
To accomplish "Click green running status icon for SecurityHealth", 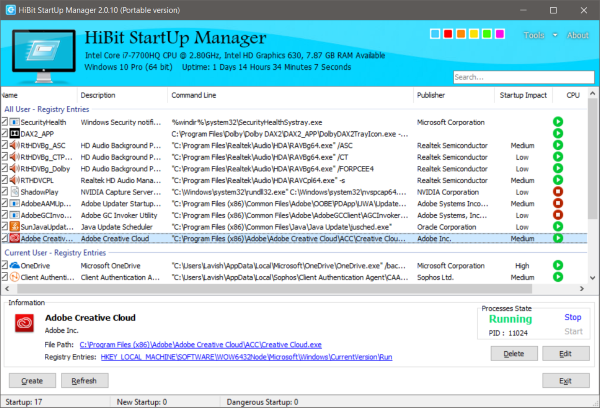I will (558, 122).
